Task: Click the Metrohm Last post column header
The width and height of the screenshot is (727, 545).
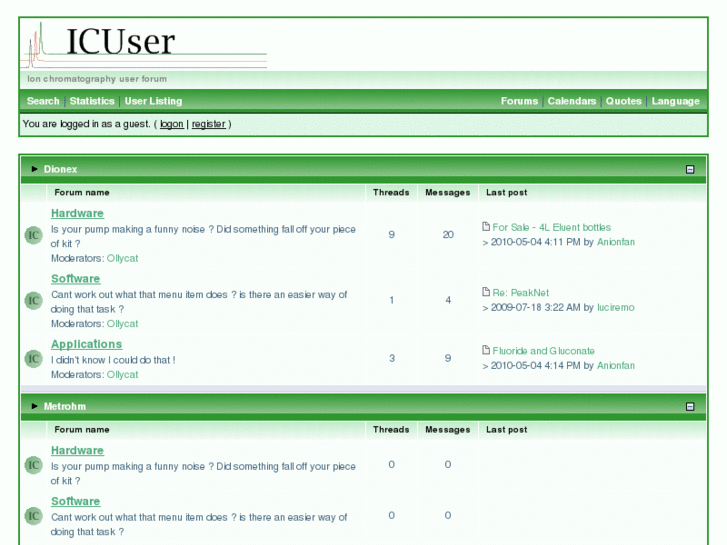Action: (x=506, y=430)
